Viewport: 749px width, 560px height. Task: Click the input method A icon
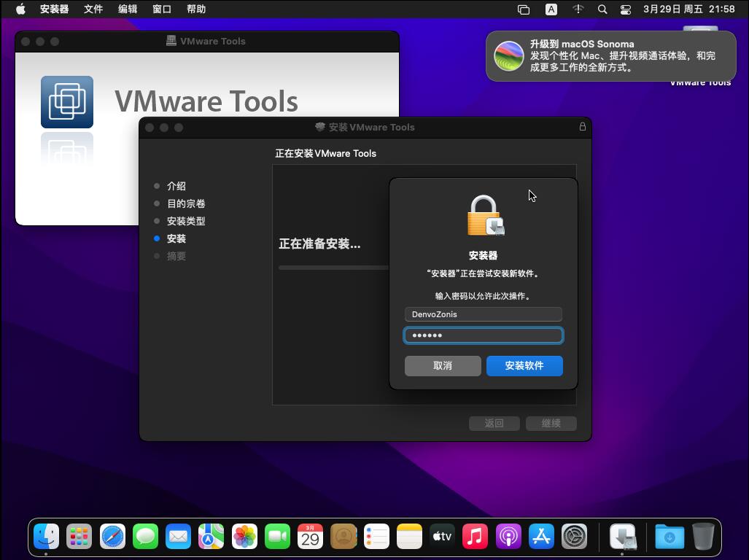coord(551,9)
